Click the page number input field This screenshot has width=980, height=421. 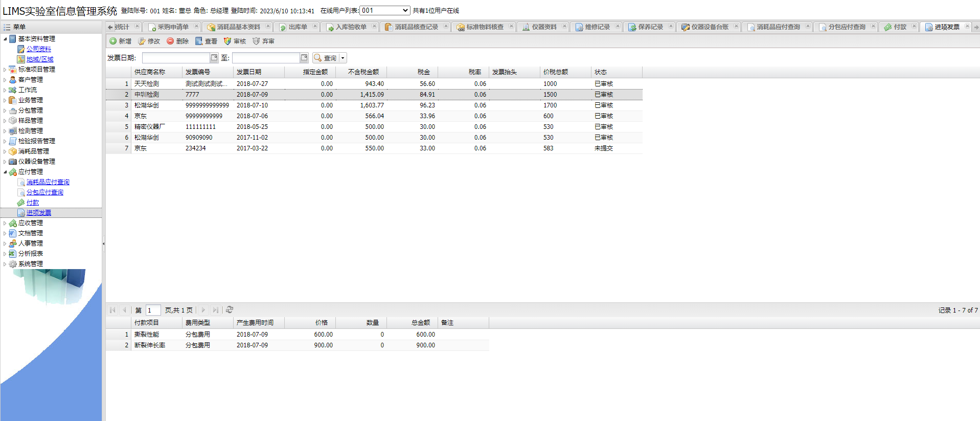[x=153, y=310]
